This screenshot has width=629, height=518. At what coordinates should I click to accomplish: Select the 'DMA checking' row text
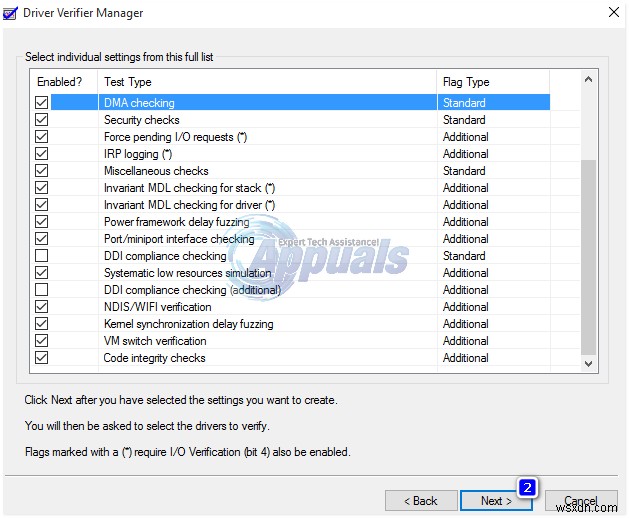(139, 103)
